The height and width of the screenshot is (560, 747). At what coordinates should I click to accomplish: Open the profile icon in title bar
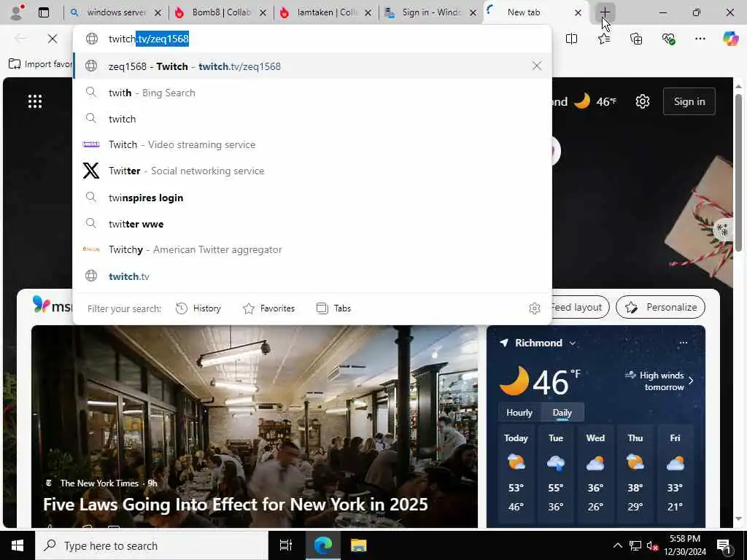coord(18,12)
